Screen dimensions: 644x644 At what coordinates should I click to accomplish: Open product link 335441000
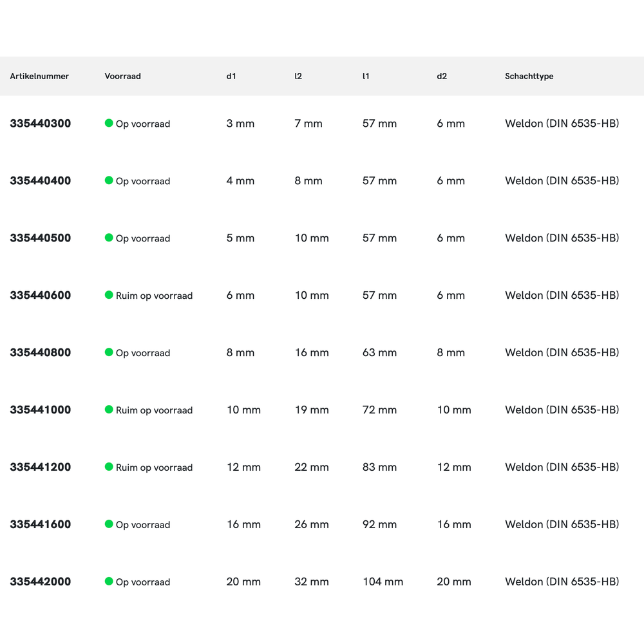41,410
